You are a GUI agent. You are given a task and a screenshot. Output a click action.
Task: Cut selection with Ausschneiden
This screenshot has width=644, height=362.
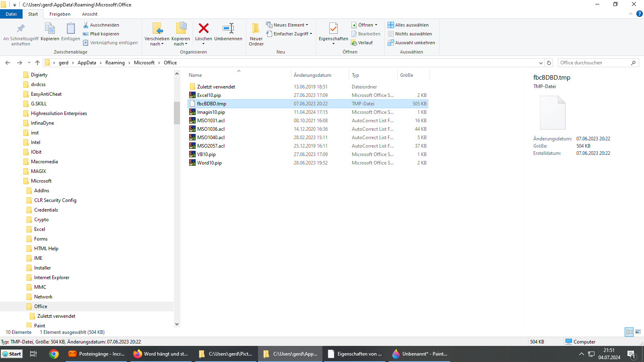click(x=101, y=25)
